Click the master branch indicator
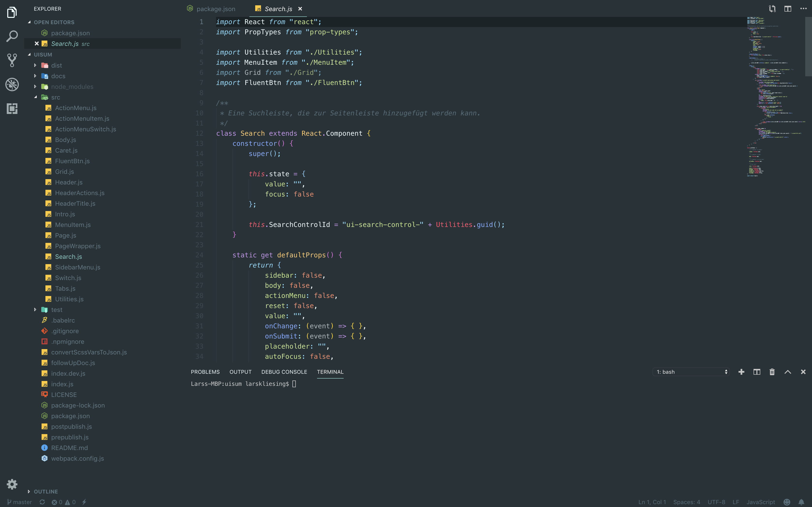The height and width of the screenshot is (507, 812). coord(19,502)
